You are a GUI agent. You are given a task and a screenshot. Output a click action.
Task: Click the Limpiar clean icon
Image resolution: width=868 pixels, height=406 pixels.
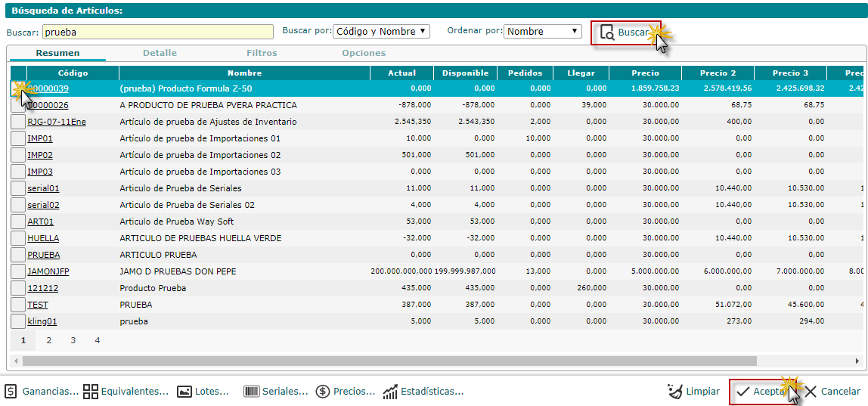pos(675,392)
